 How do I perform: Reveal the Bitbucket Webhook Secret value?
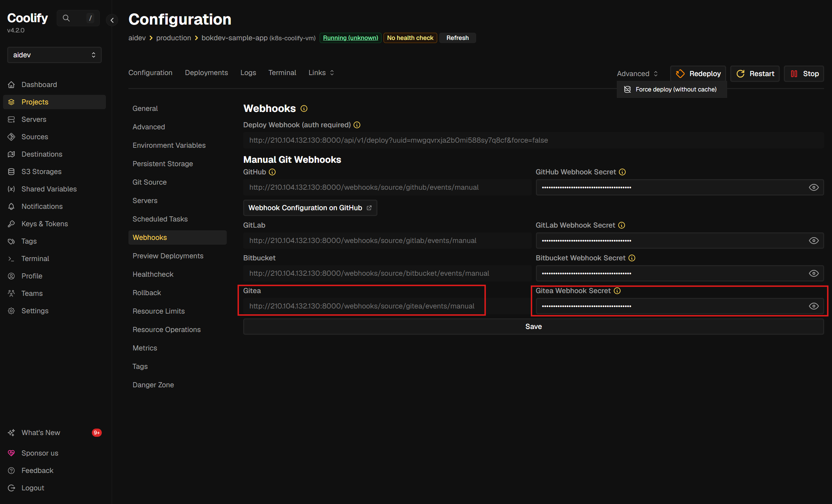tap(814, 273)
